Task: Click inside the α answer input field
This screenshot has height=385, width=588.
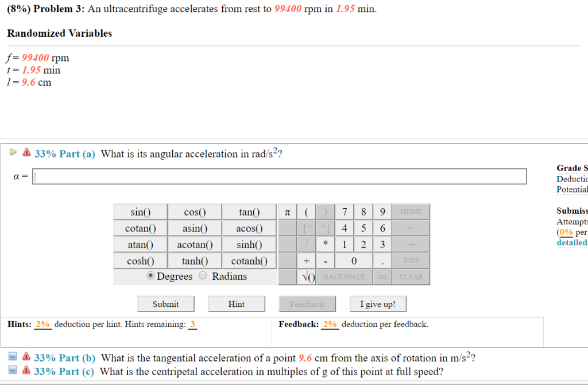Action: 280,176
